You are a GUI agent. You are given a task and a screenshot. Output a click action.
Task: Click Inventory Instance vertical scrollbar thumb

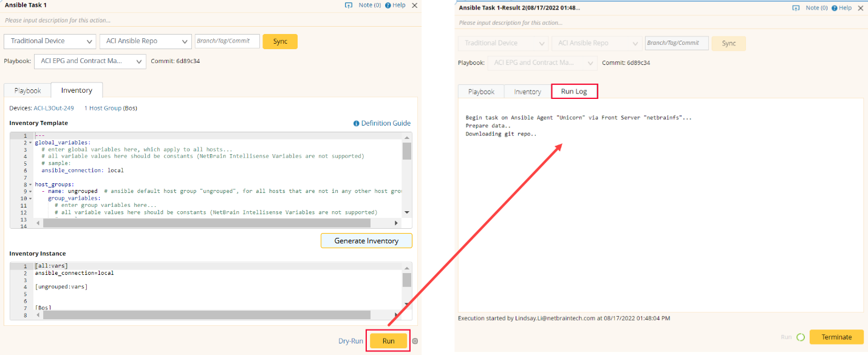[x=407, y=280]
